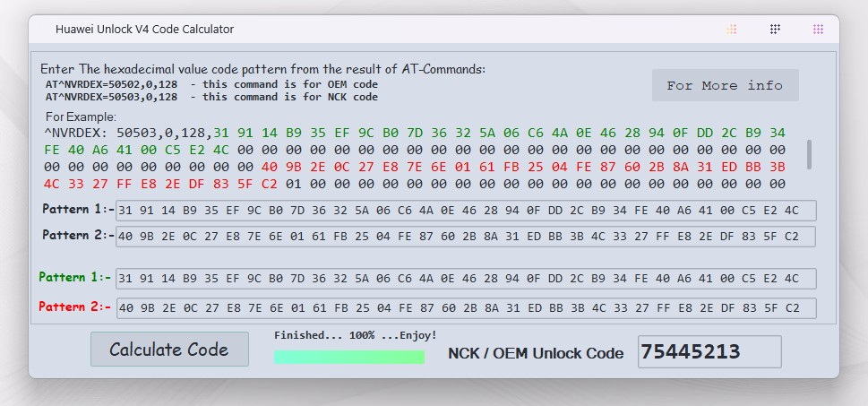Click the orange dotted grid icon

731,30
